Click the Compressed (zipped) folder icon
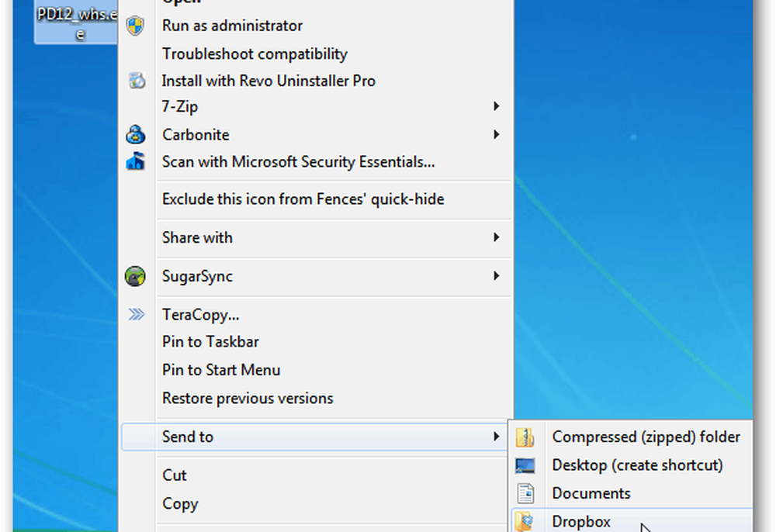 click(x=525, y=437)
